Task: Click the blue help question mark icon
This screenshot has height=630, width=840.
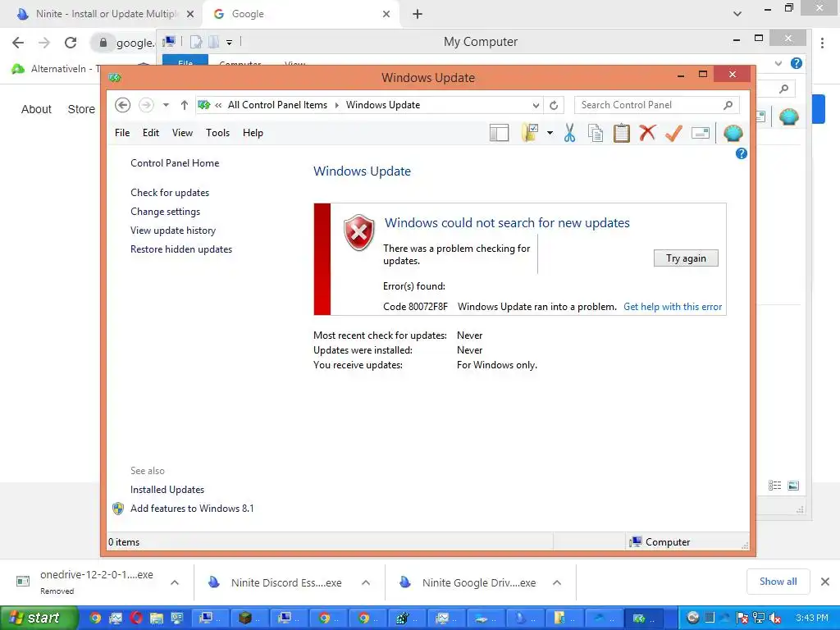Action: tap(741, 153)
